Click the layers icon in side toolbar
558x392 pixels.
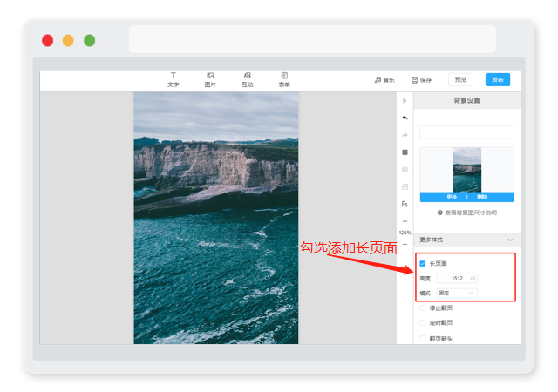[405, 169]
